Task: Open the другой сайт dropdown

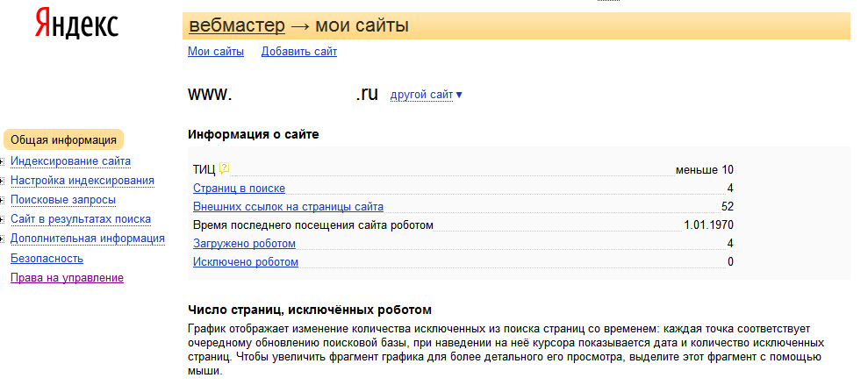Action: [x=427, y=95]
